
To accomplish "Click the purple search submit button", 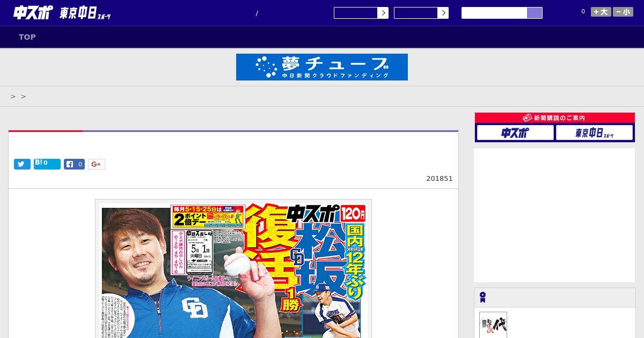I will pos(535,13).
